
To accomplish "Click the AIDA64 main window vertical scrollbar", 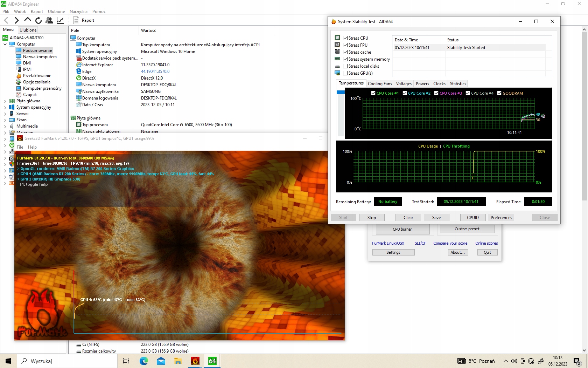I will point(584,116).
